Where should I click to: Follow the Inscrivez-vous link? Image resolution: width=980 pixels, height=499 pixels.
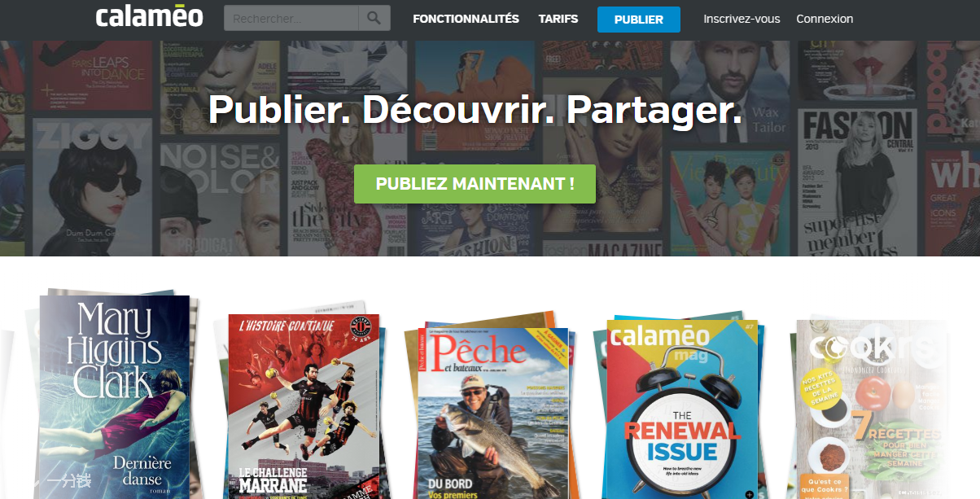[742, 19]
